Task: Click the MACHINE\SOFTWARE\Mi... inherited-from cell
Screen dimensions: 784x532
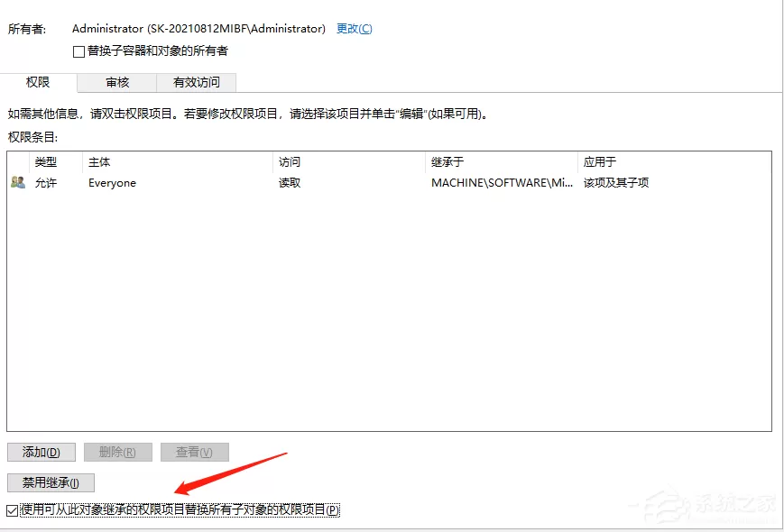Action: (502, 183)
